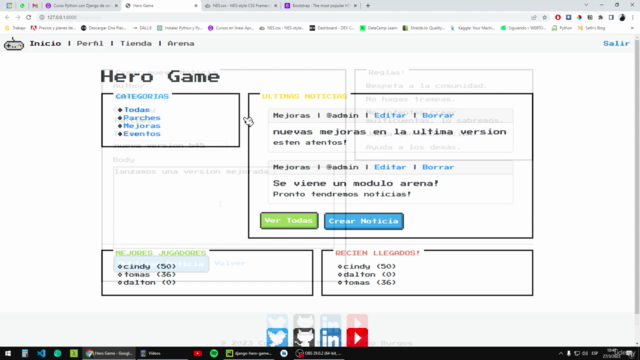The width and height of the screenshot is (640, 360).
Task: Filter news by Mejoras category
Action: point(142,126)
